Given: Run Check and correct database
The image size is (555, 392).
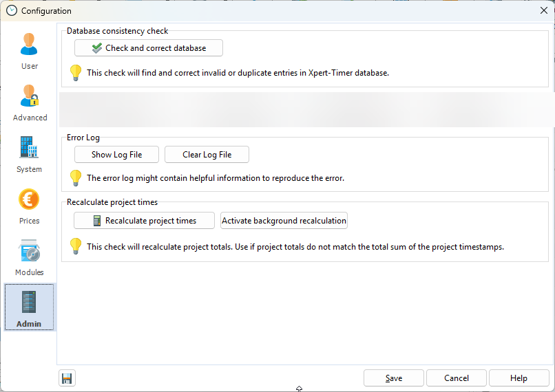Looking at the screenshot, I should click(149, 48).
